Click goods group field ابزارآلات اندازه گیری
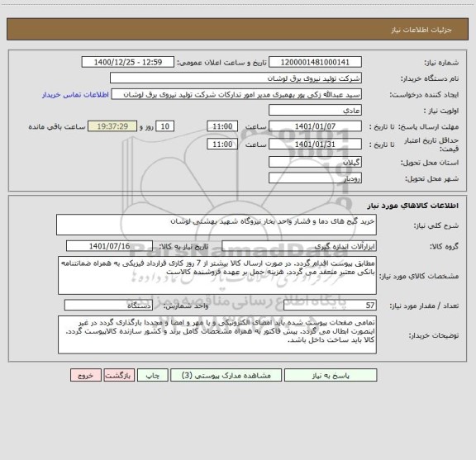Image resolution: width=476 pixels, height=460 pixels. pos(299,246)
